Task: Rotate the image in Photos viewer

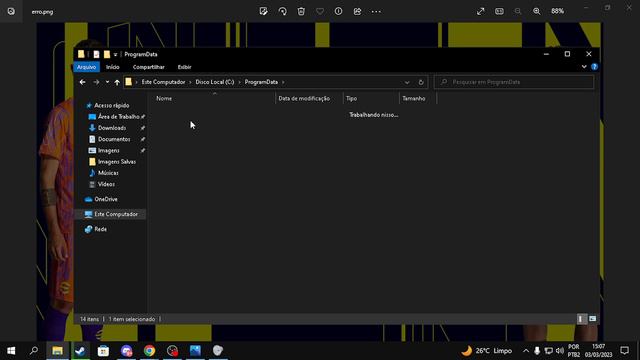Action: pyautogui.click(x=282, y=11)
